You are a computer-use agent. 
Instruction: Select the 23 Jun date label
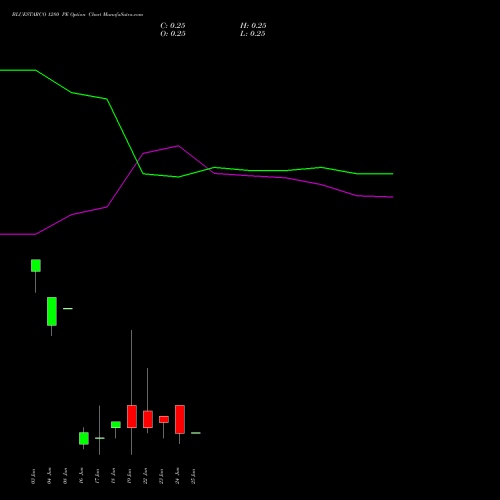161,476
